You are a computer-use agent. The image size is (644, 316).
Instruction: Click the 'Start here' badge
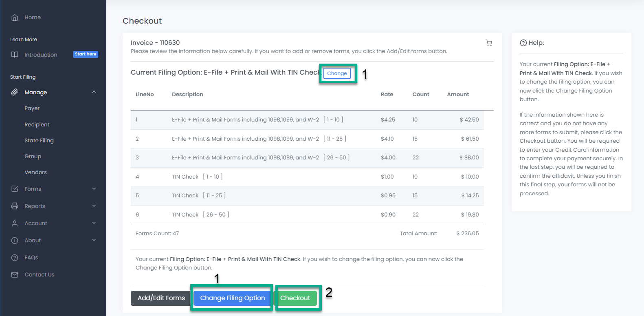coord(86,54)
